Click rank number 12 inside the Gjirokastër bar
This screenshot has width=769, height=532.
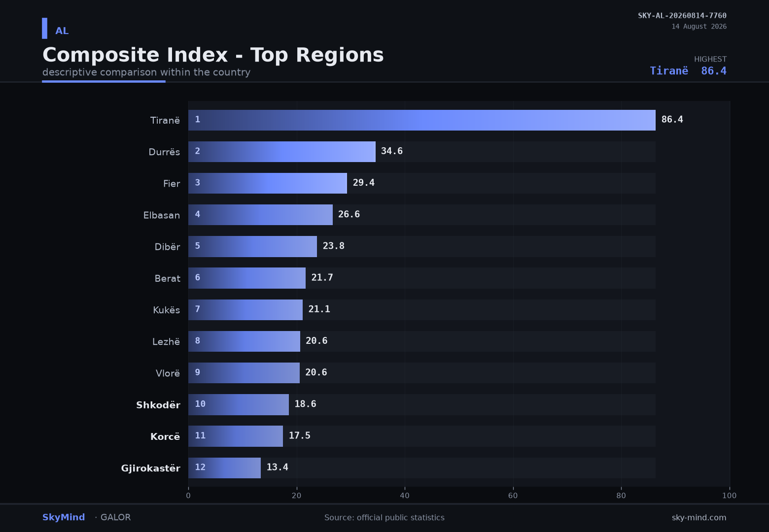200,467
